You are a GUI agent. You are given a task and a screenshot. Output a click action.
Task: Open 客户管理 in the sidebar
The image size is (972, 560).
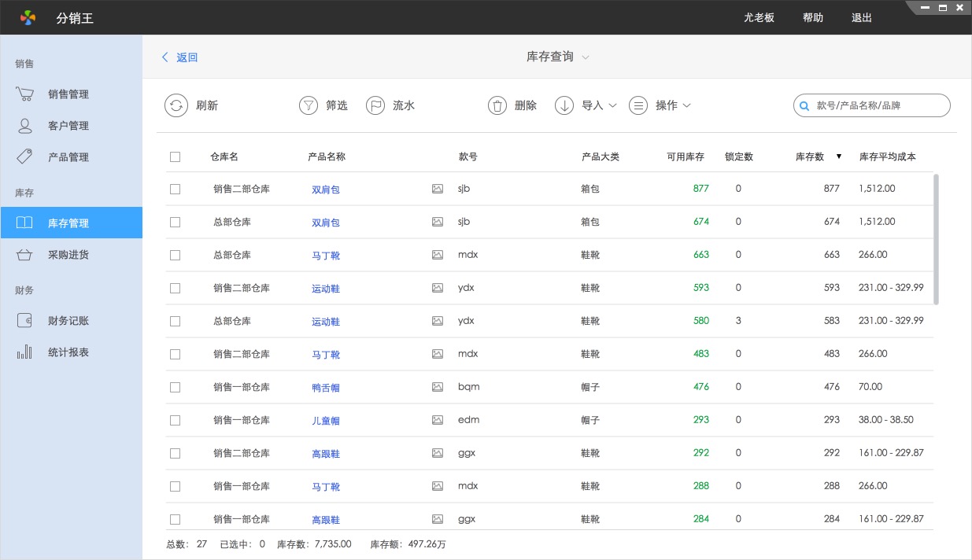[x=68, y=126]
